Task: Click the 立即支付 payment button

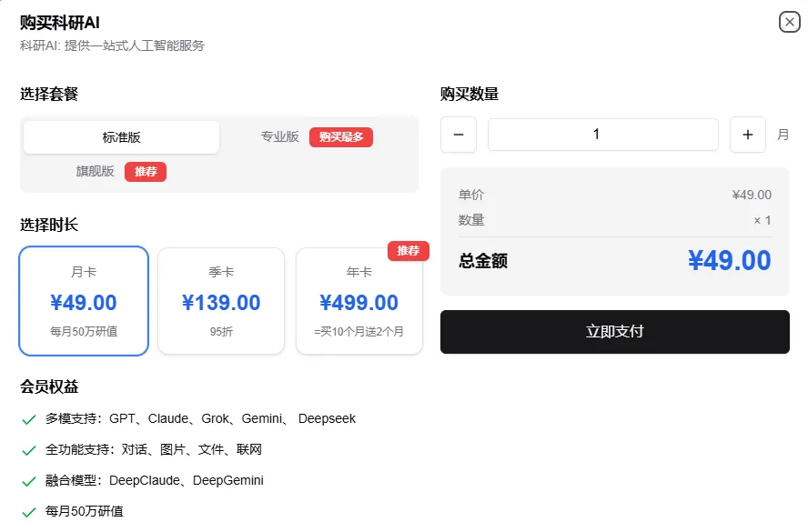Action: (x=614, y=332)
